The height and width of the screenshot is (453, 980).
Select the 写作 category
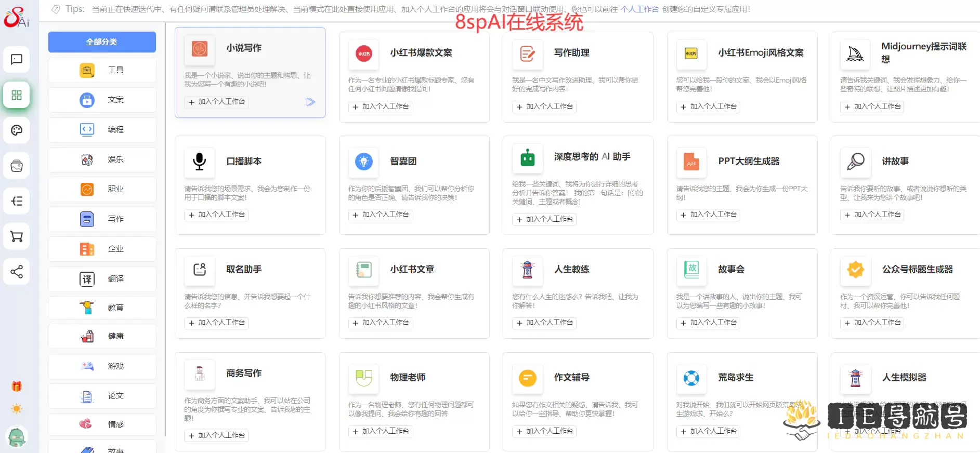point(102,219)
